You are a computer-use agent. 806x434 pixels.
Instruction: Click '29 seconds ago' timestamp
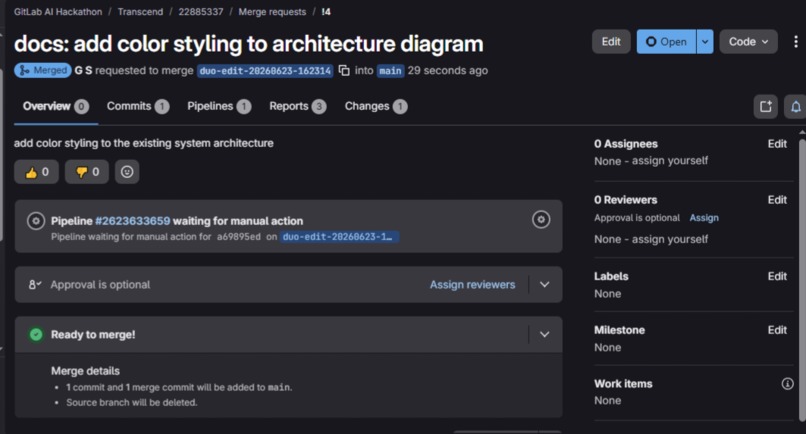click(448, 70)
